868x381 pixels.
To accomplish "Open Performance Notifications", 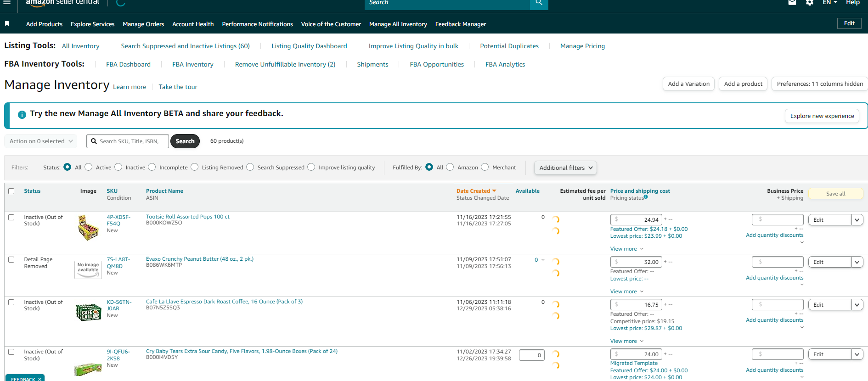I will pyautogui.click(x=257, y=24).
